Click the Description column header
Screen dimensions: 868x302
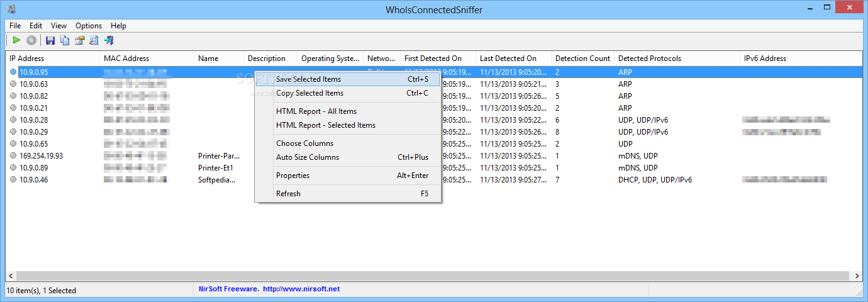point(270,59)
